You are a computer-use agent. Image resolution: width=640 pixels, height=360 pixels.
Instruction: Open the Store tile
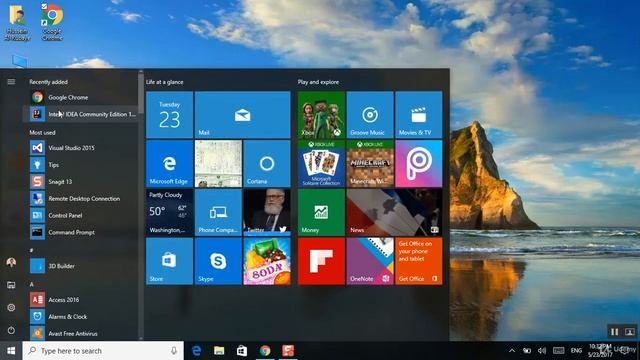[x=169, y=261]
